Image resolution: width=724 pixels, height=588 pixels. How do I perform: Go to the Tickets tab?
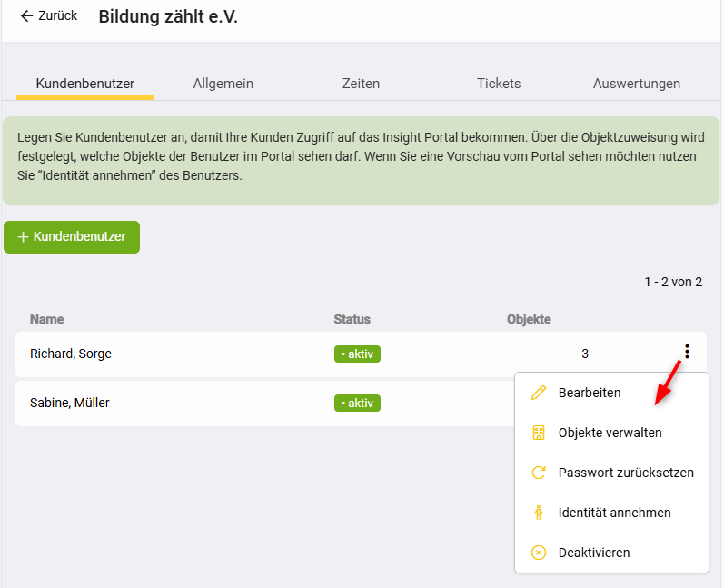(499, 84)
